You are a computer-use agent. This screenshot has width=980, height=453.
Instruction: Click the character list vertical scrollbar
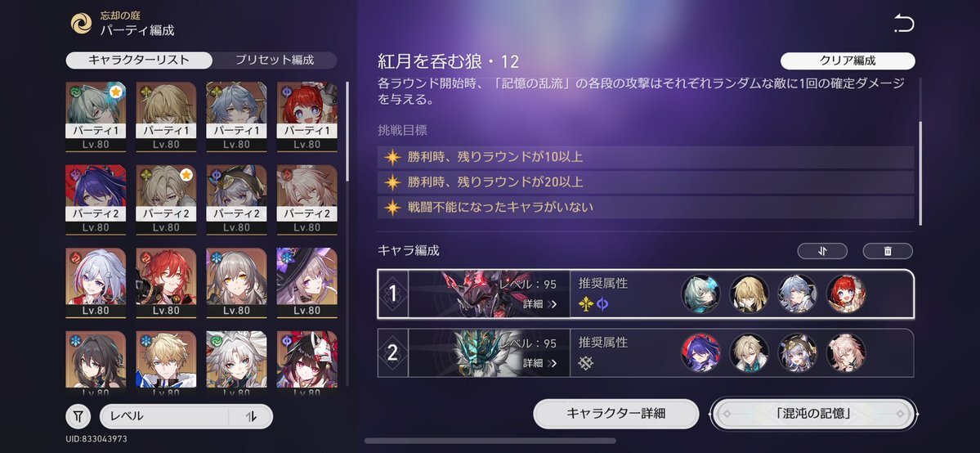347,132
